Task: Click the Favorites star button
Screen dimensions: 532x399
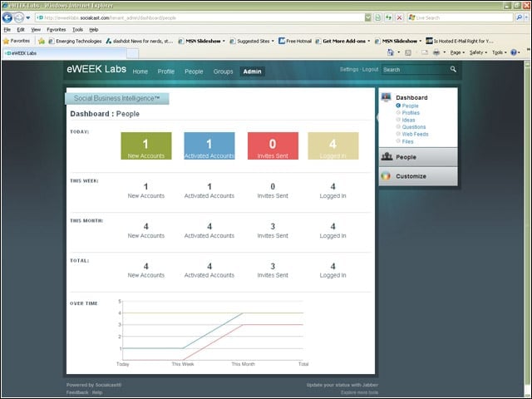Action: point(17,41)
